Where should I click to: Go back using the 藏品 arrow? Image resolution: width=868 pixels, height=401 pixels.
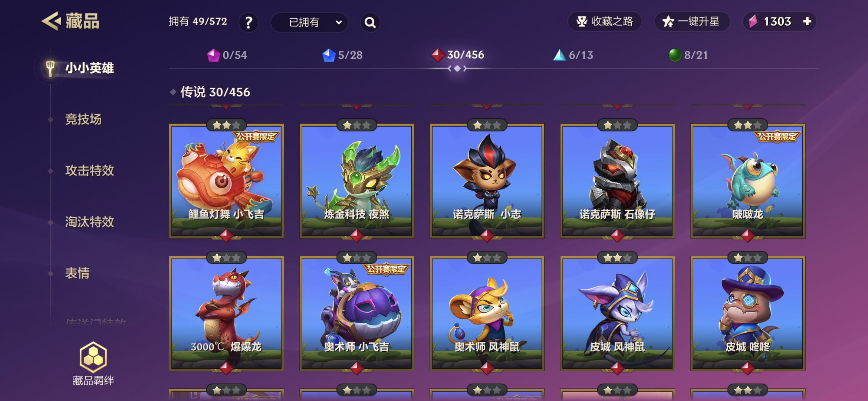(51, 21)
